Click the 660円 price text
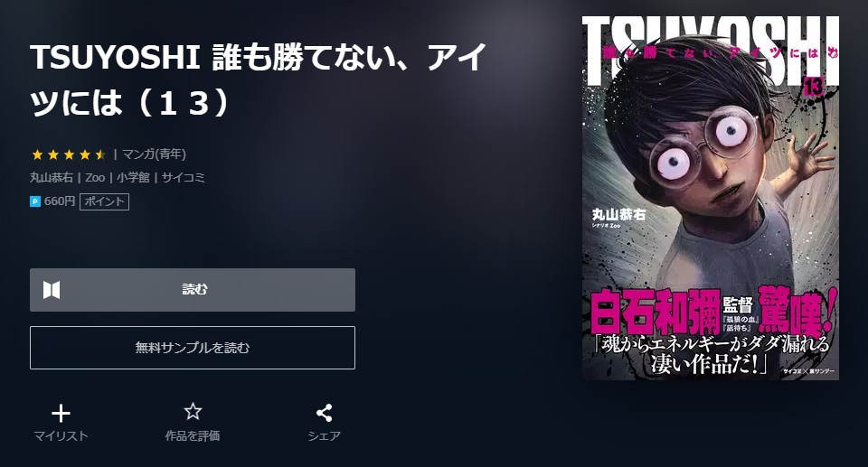868x467 pixels. click(x=60, y=201)
